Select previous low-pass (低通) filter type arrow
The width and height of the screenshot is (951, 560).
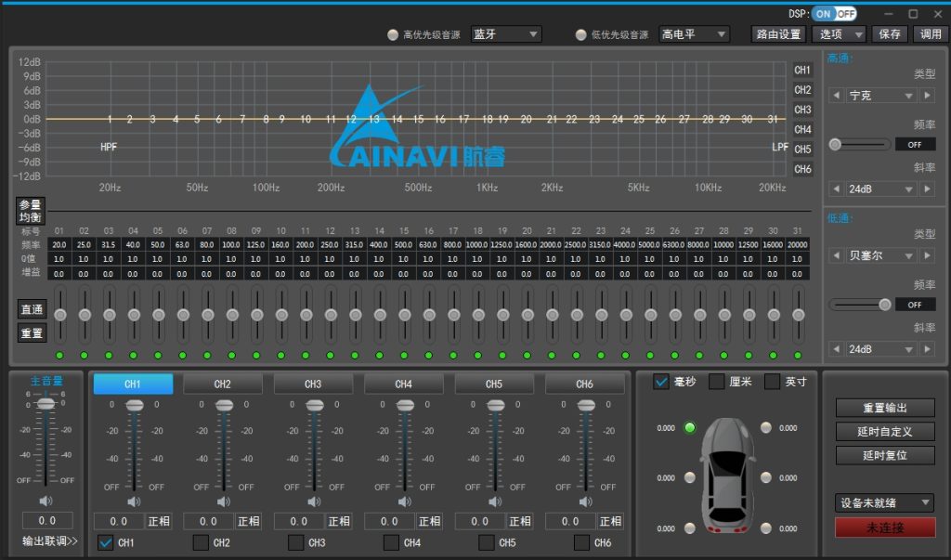(x=837, y=255)
